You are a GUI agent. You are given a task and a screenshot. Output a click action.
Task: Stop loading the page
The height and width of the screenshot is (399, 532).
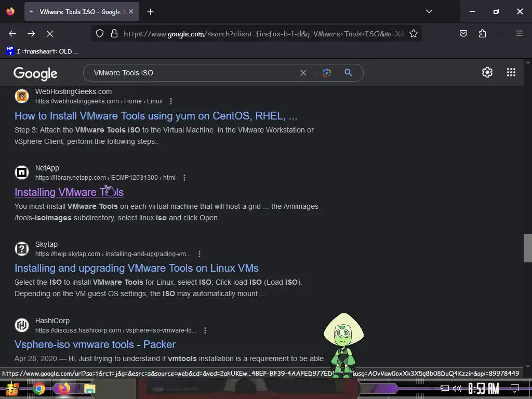[49, 34]
